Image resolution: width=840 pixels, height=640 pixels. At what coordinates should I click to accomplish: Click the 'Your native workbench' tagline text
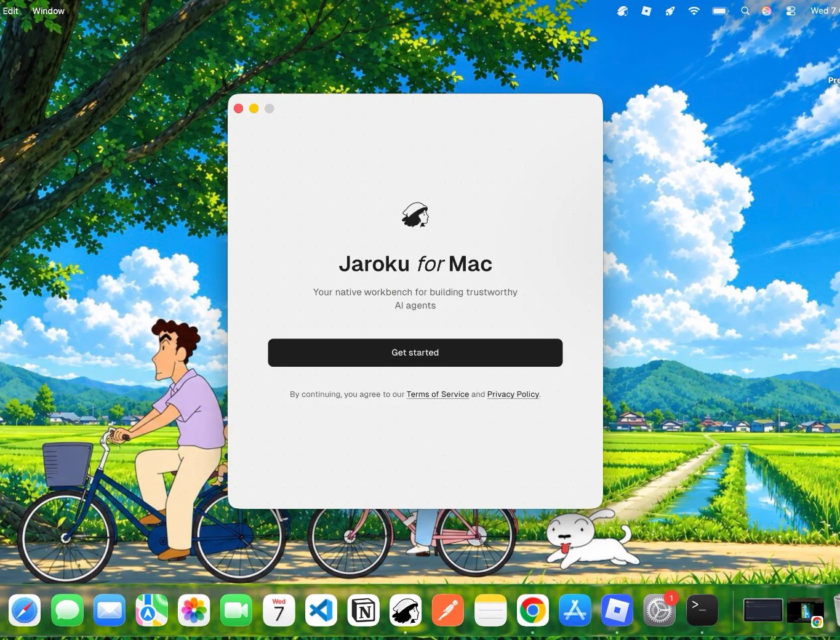click(415, 298)
